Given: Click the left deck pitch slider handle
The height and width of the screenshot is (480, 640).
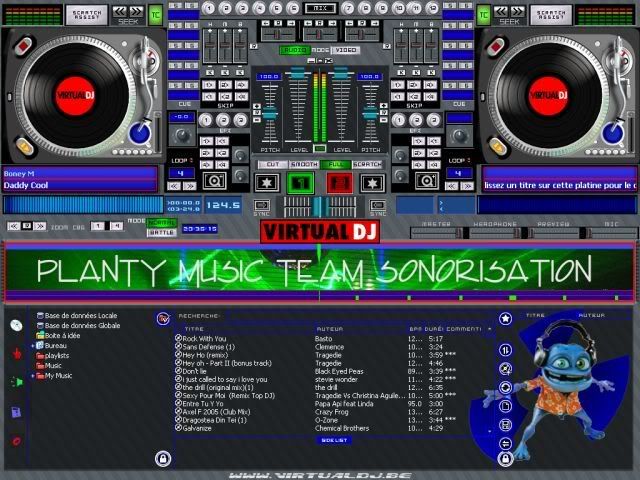Looking at the screenshot, I should click(270, 113).
